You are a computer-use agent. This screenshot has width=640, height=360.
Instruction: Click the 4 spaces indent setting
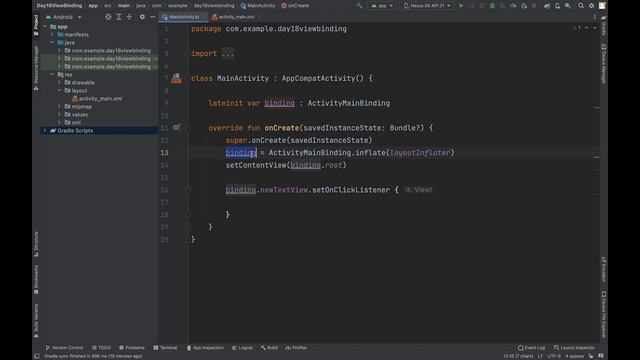pos(574,356)
